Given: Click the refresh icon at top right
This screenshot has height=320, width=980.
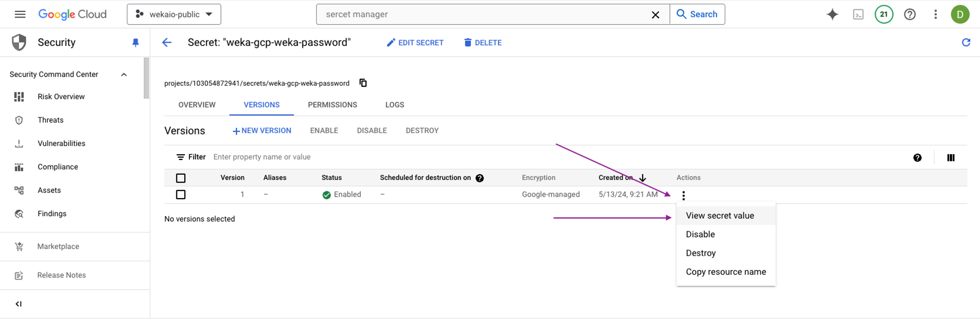Looking at the screenshot, I should click(966, 43).
